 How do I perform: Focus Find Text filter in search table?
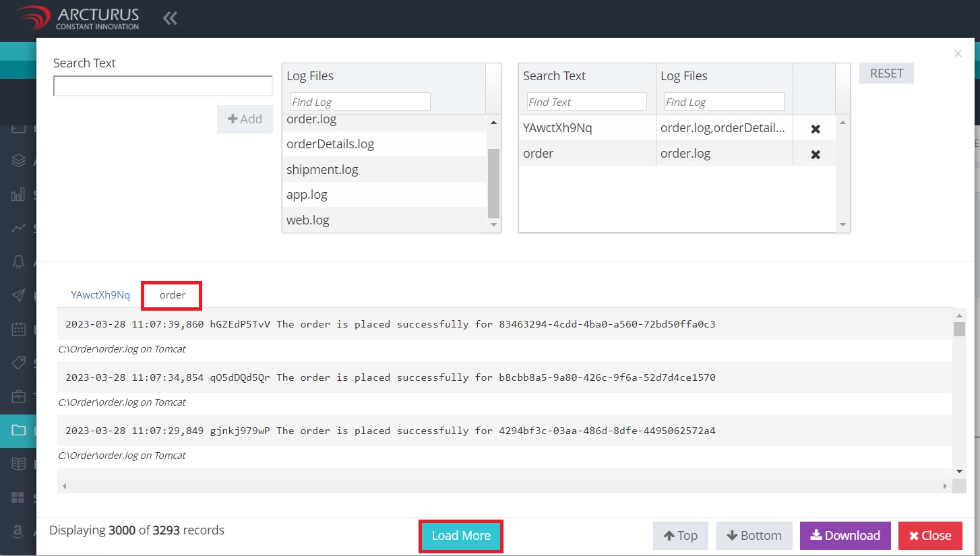(586, 102)
